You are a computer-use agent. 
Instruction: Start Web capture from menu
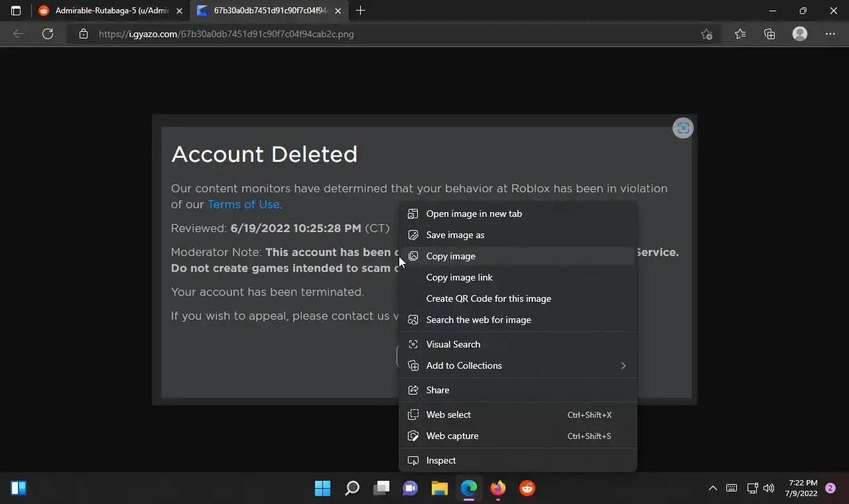517,436
